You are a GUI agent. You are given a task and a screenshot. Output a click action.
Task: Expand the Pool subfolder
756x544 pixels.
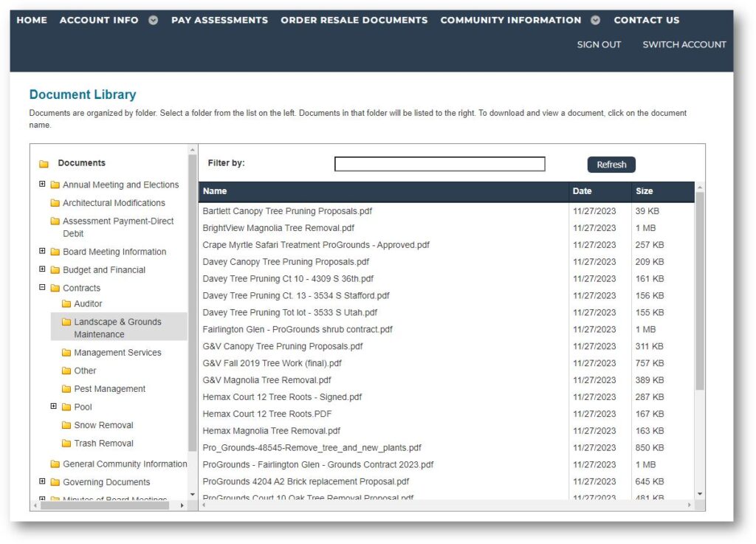point(53,406)
